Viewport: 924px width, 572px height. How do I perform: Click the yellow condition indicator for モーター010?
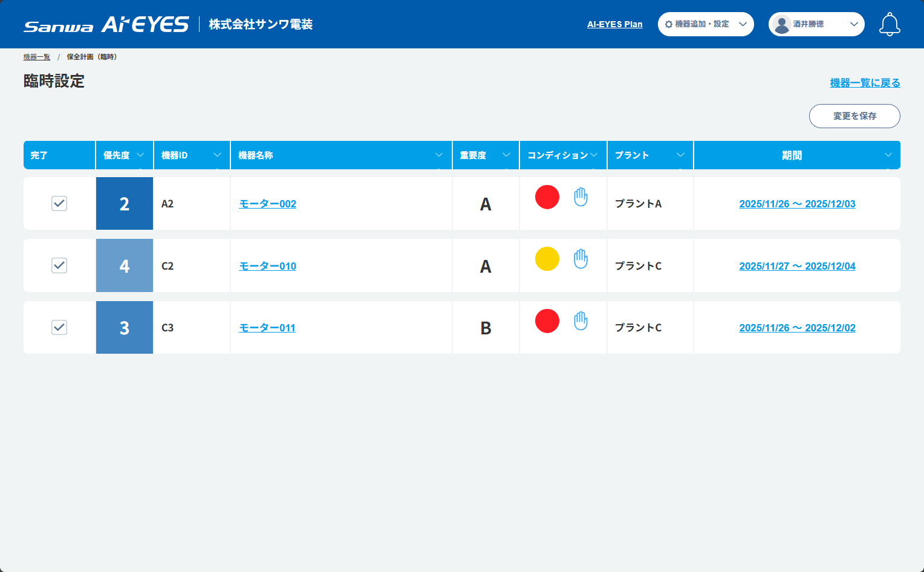[547, 259]
